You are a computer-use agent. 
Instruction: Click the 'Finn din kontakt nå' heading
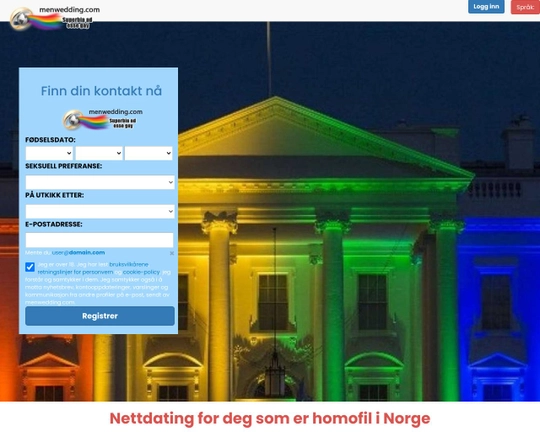pyautogui.click(x=101, y=91)
